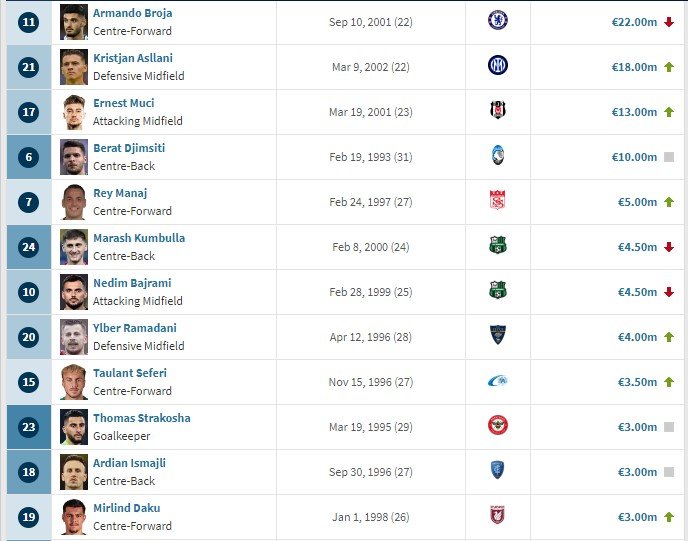The height and width of the screenshot is (541, 688).
Task: Click Empoli club crest for Ardian Ismajli
Action: [497, 471]
